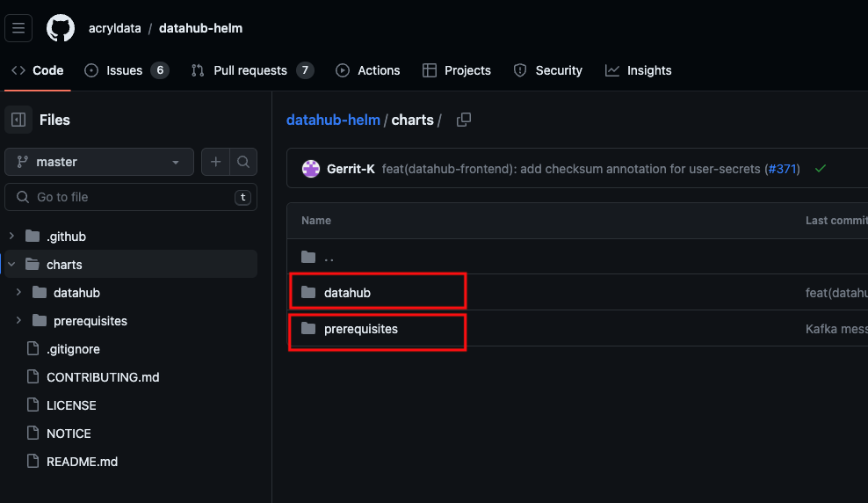Open the Projects tab
Viewport: 868px width, 503px height.
pyautogui.click(x=457, y=70)
